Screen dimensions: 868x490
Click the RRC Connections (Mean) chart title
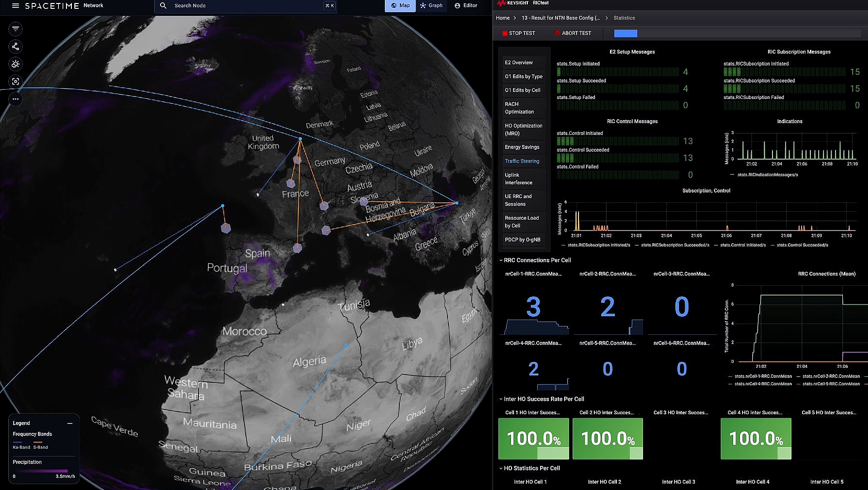[x=827, y=274]
